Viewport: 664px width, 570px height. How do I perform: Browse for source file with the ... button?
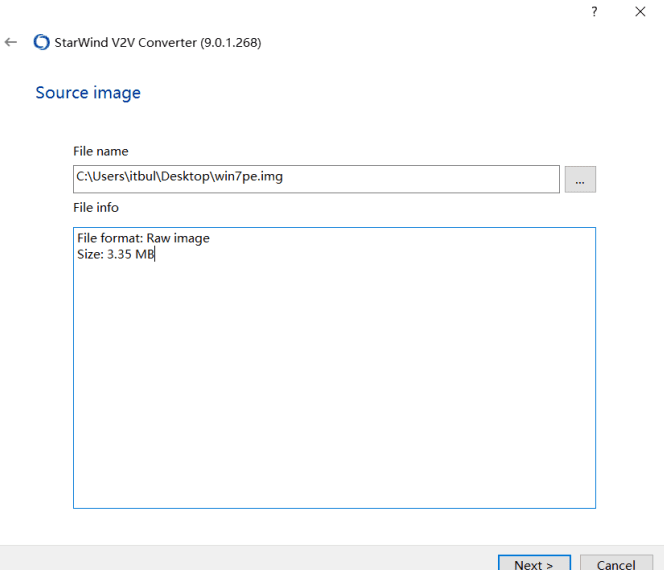580,180
